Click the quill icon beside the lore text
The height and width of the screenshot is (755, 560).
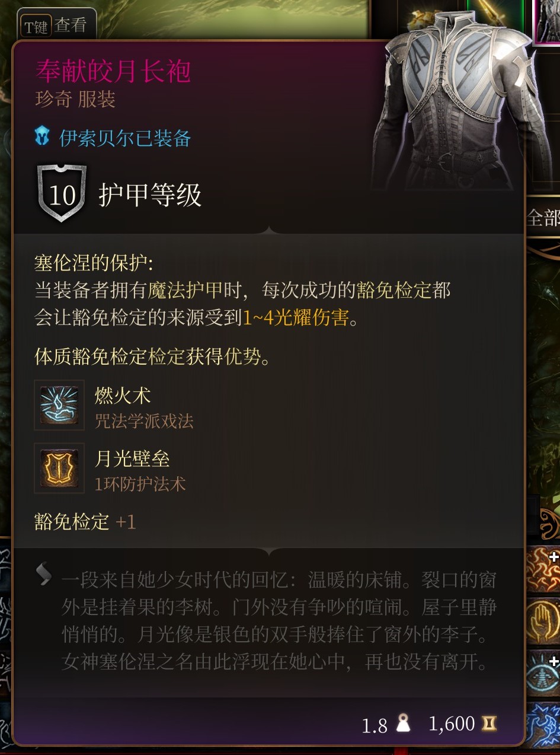[44, 574]
